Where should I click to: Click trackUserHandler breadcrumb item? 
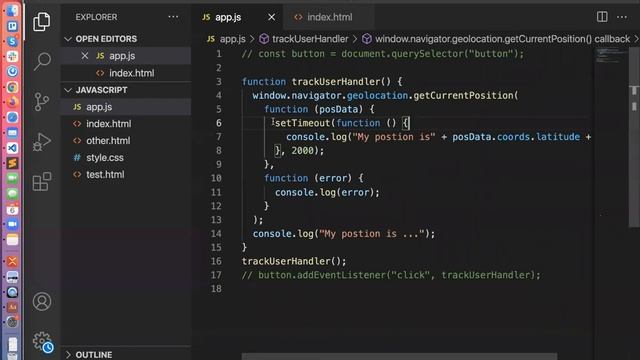[310, 39]
